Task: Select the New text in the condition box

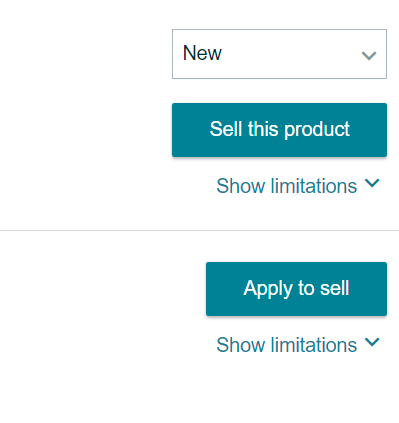Action: point(202,53)
